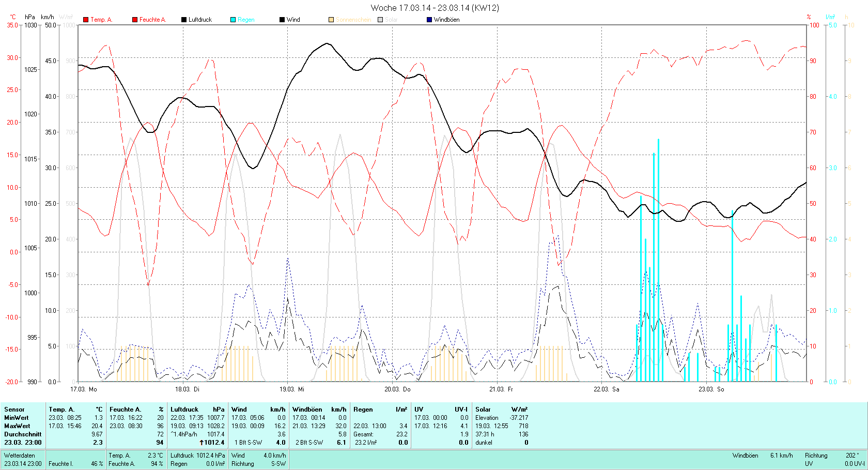Image resolution: width=868 pixels, height=470 pixels.
Task: Click the Elevation label in Solar column
Action: click(x=487, y=418)
